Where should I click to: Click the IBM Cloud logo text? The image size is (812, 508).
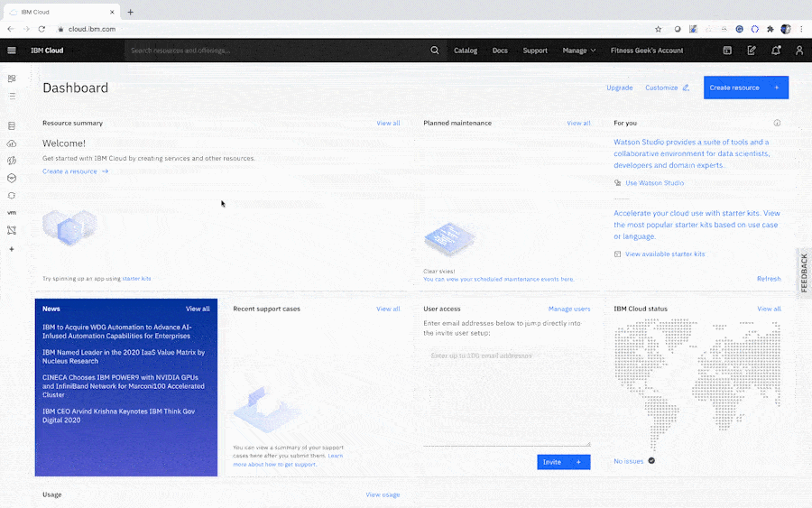click(47, 51)
